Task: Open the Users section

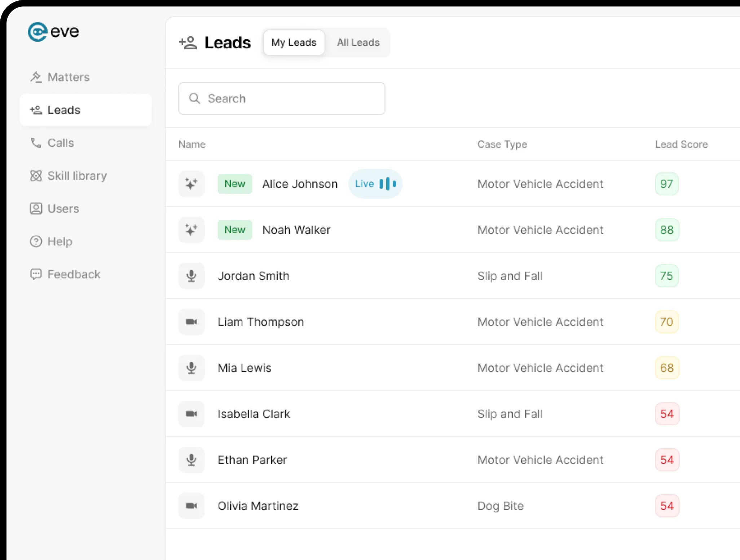Action: [x=63, y=209]
